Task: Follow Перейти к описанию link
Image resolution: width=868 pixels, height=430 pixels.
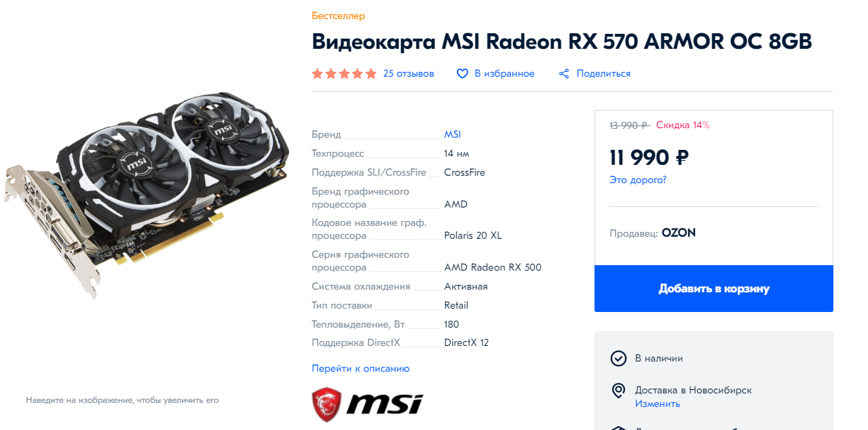Action: coord(360,368)
